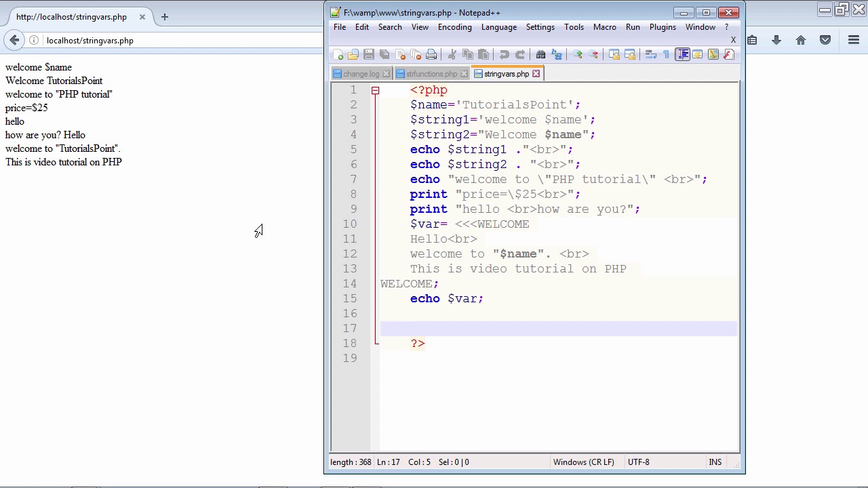868x488 pixels.
Task: Open Function List toolbar icon
Action: (729, 55)
